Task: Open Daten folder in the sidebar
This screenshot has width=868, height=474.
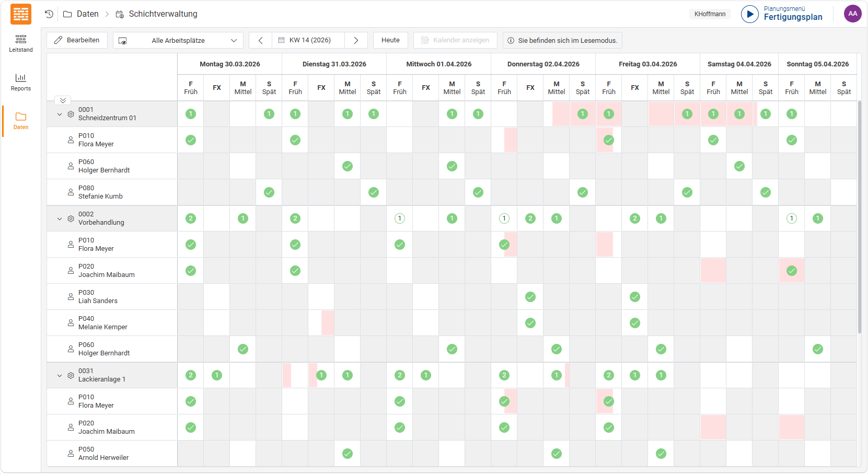Action: point(21,121)
